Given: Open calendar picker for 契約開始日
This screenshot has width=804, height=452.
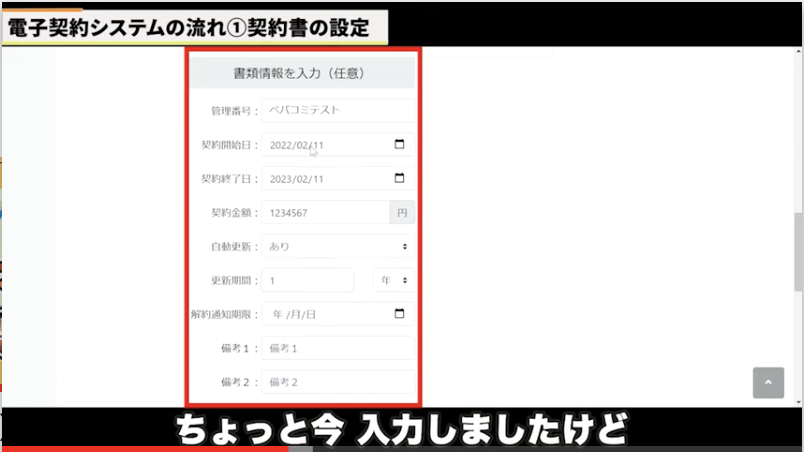Looking at the screenshot, I should click(x=399, y=145).
